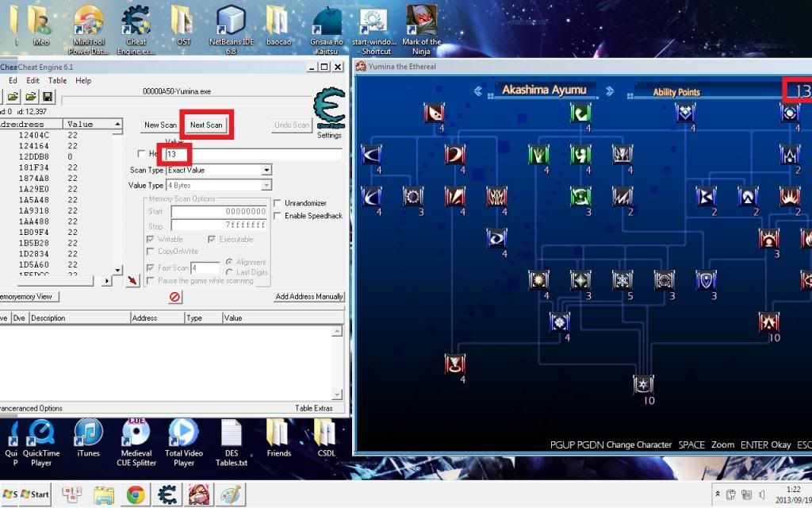Select the blue eye skill costing 4
Image resolution: width=812 pixels, height=508 pixels.
(x=496, y=238)
